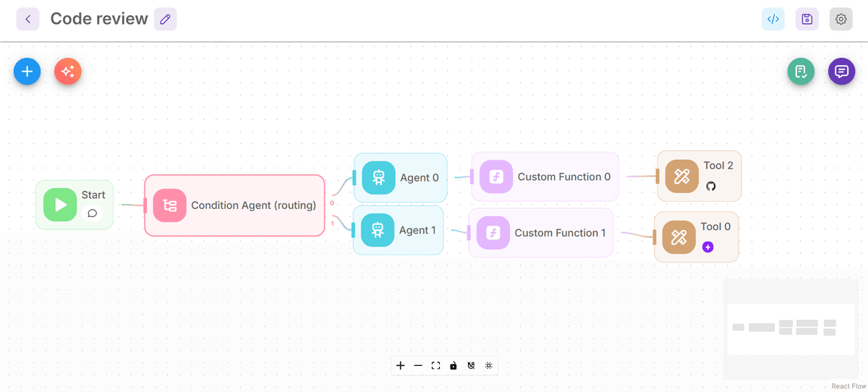
Task: Save the Code review flow
Action: pyautogui.click(x=807, y=20)
